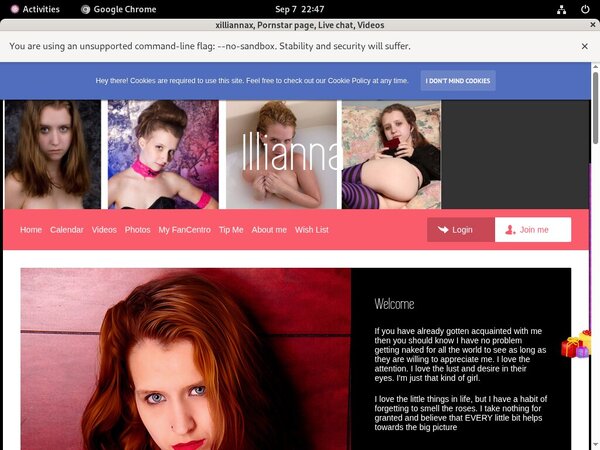Close the browser window with the X button
Viewport: 600px width, 450px height.
(x=585, y=24)
